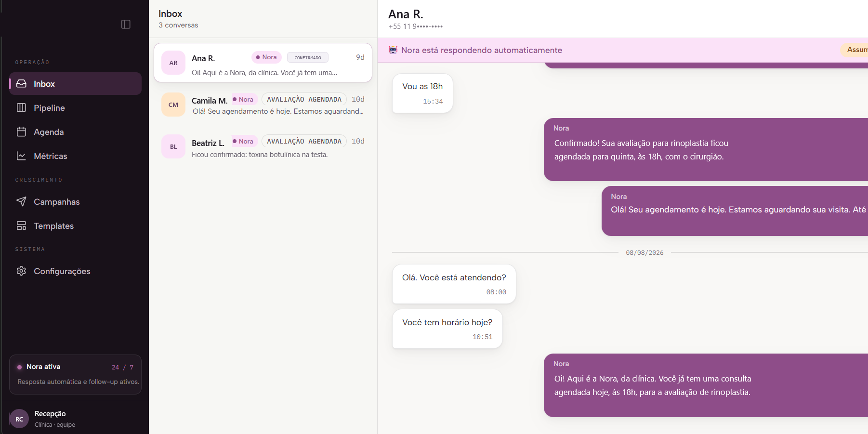Open the Templates section

pyautogui.click(x=75, y=225)
